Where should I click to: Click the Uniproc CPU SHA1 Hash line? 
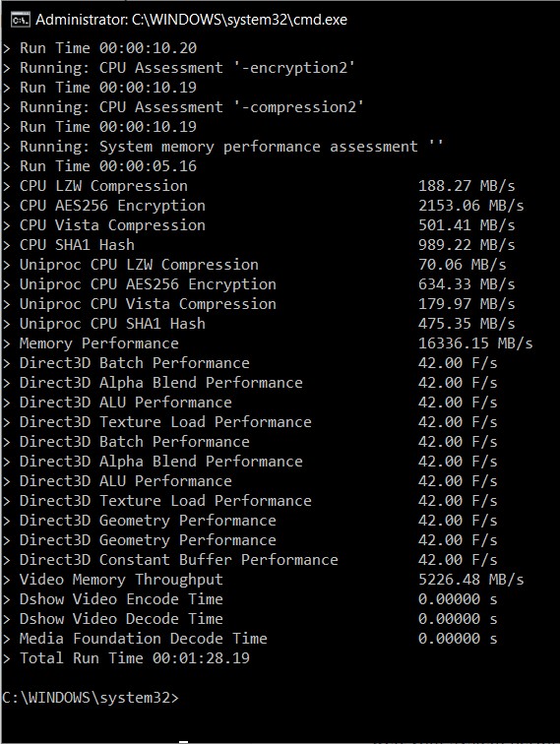pyautogui.click(x=259, y=324)
